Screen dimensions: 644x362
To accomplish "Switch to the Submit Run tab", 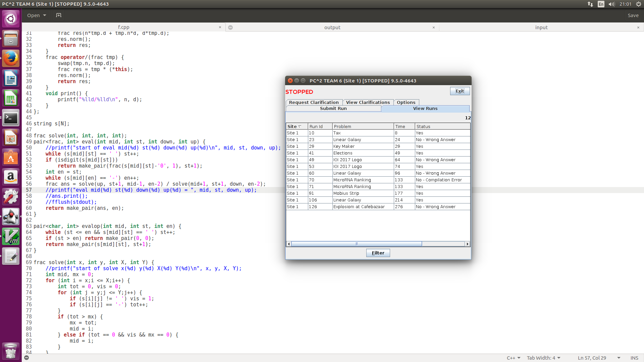I will 333,109.
